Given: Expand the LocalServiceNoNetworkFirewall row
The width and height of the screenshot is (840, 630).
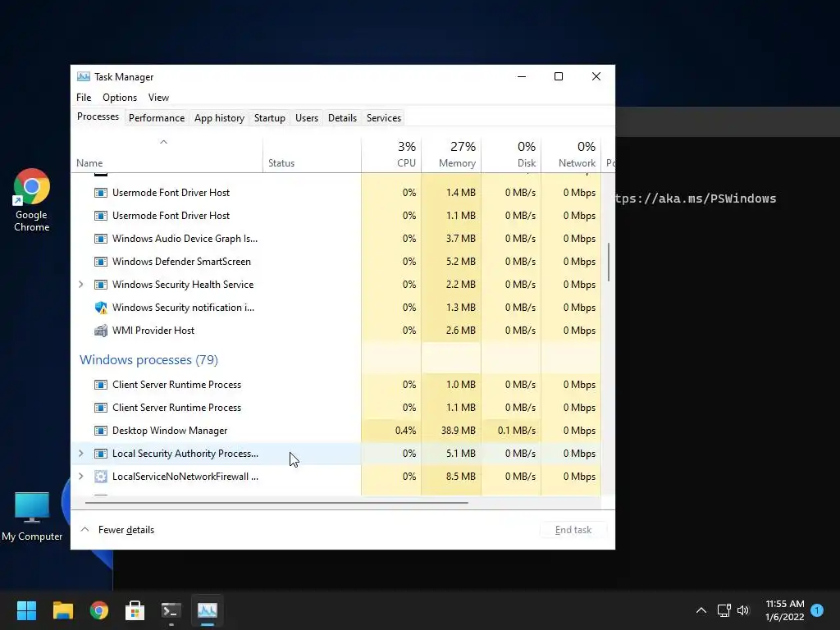Looking at the screenshot, I should coord(81,477).
